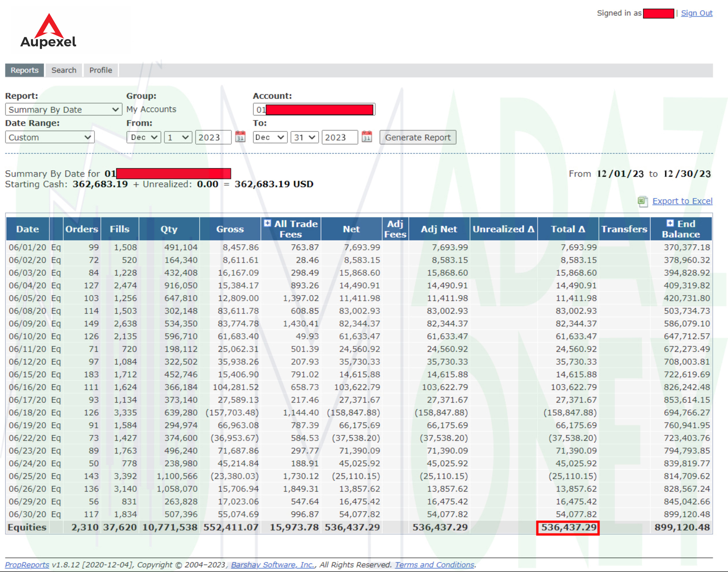This screenshot has height=572, width=728.
Task: Click end balance 899,120.48 in 06/30/20 row
Action: (x=687, y=514)
